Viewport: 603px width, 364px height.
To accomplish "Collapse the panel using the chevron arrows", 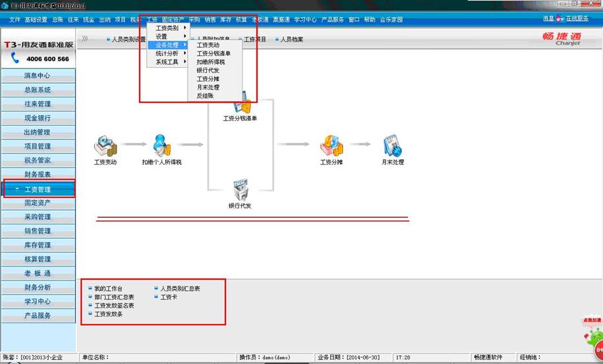I will click(x=85, y=39).
